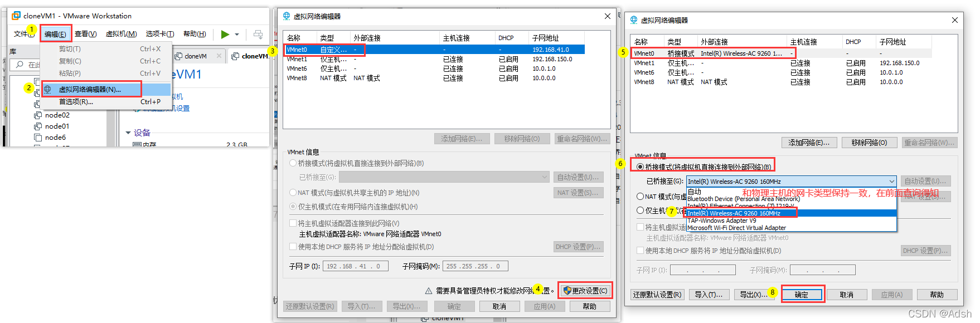Image resolution: width=980 pixels, height=323 pixels.
Task: Click the subnet IP field showing 192.168.41.0
Action: click(356, 266)
